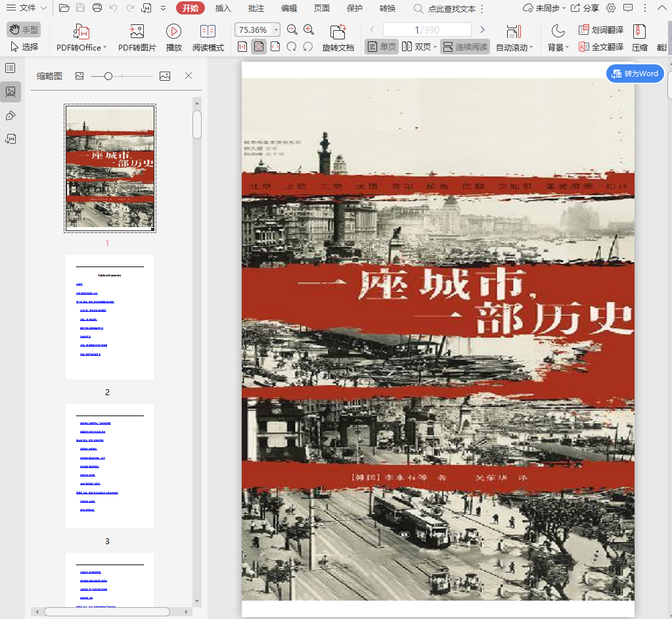Enter 阅读模式 reading mode
Viewport: 672px width, 619px height.
point(208,32)
